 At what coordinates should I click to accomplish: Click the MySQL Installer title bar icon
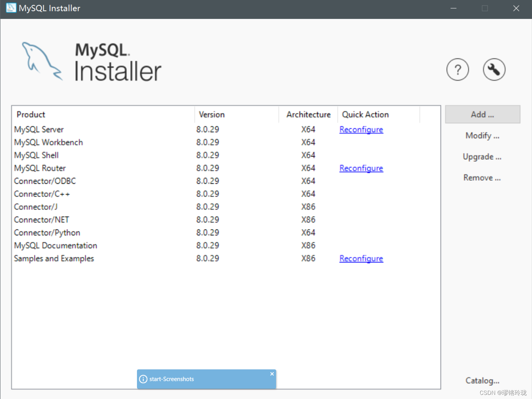[11, 8]
